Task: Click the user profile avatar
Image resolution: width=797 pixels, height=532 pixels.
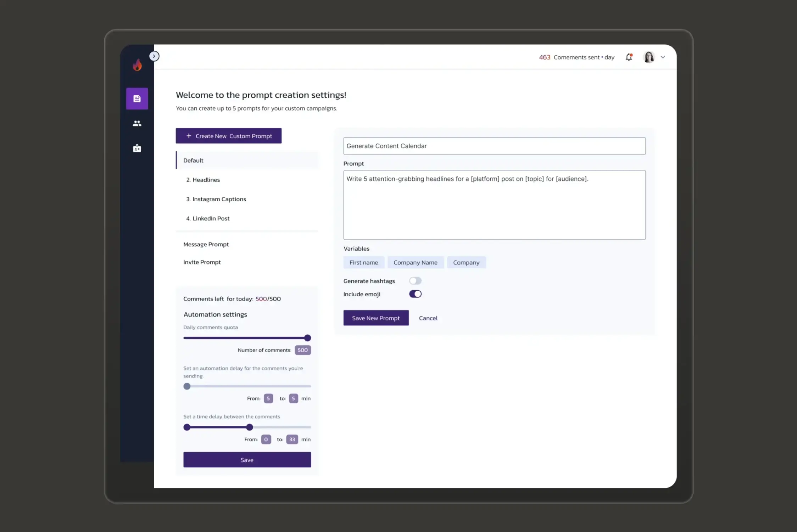Action: pos(649,57)
